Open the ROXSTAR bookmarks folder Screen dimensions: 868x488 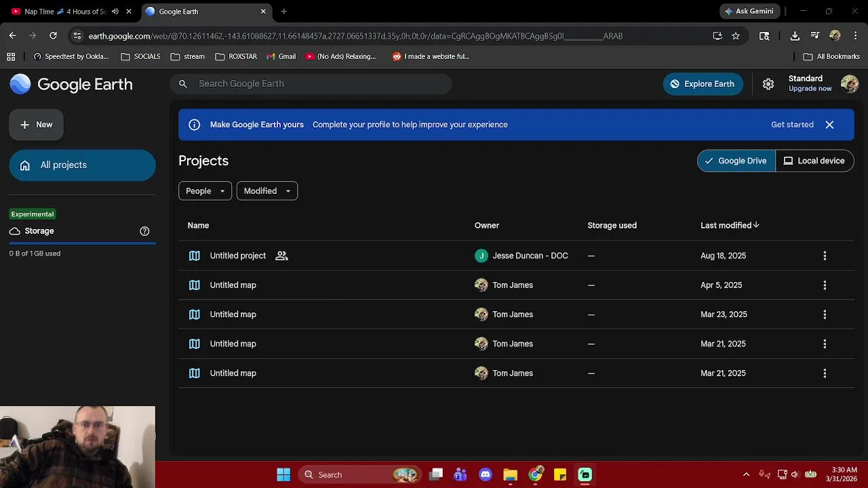click(236, 56)
